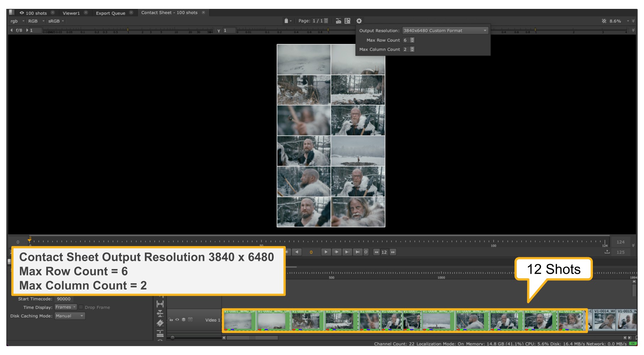Click the Video 1 track layers icon
Viewport: 644px width, 355px height.
pyautogui.click(x=184, y=319)
